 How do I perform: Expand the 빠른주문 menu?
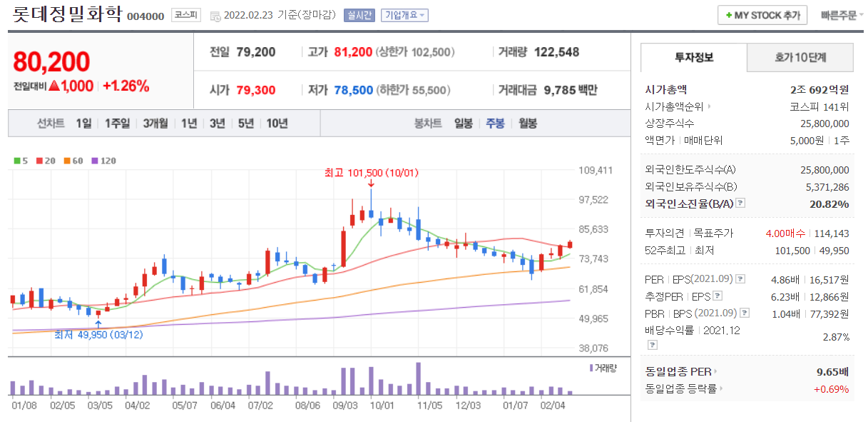(842, 15)
